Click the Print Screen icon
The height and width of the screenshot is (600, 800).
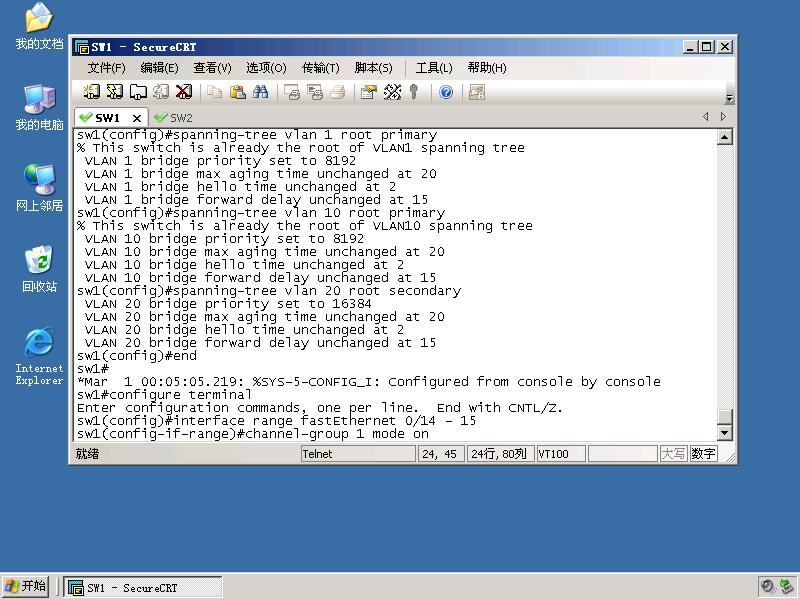292,92
